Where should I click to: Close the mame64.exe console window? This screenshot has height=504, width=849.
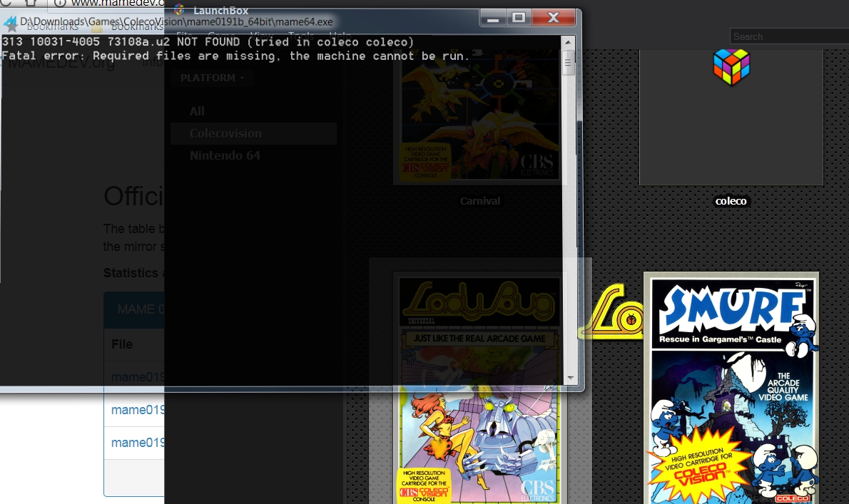click(x=554, y=19)
